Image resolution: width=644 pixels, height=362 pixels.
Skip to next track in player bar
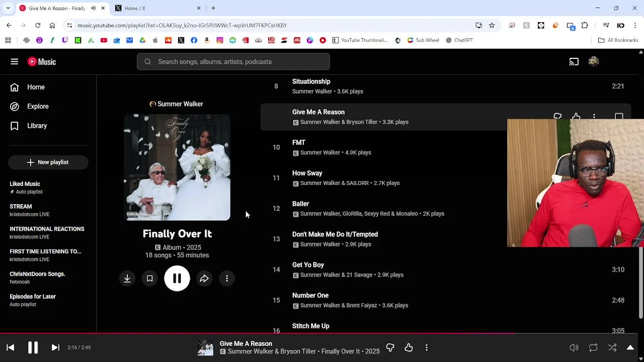(x=55, y=347)
